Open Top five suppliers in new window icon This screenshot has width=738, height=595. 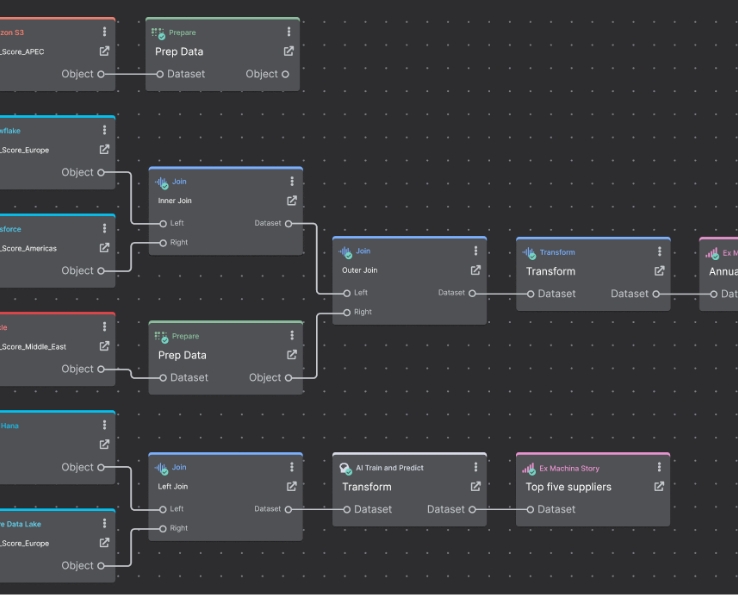tap(659, 487)
